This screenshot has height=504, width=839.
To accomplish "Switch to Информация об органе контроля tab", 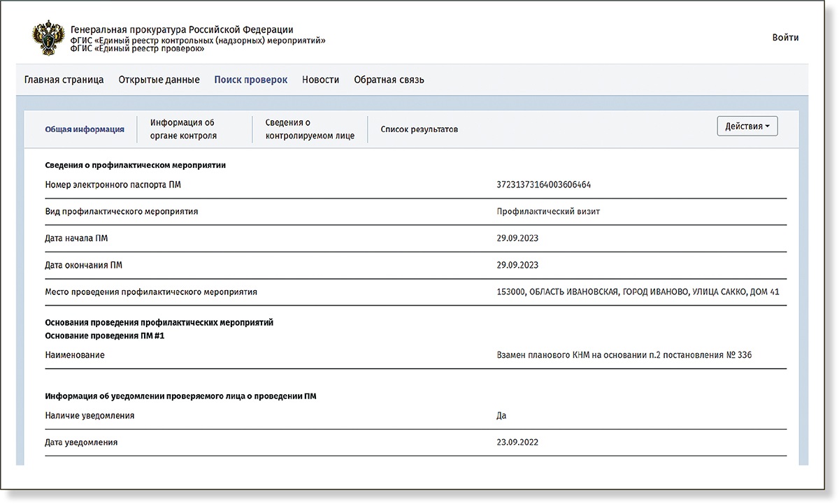I will tap(183, 129).
